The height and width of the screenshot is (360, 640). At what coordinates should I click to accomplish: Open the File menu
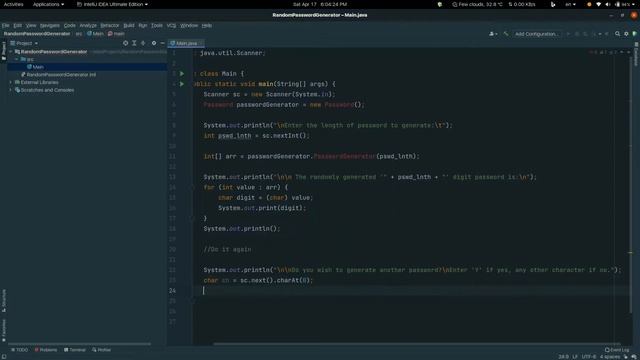[x=6, y=25]
